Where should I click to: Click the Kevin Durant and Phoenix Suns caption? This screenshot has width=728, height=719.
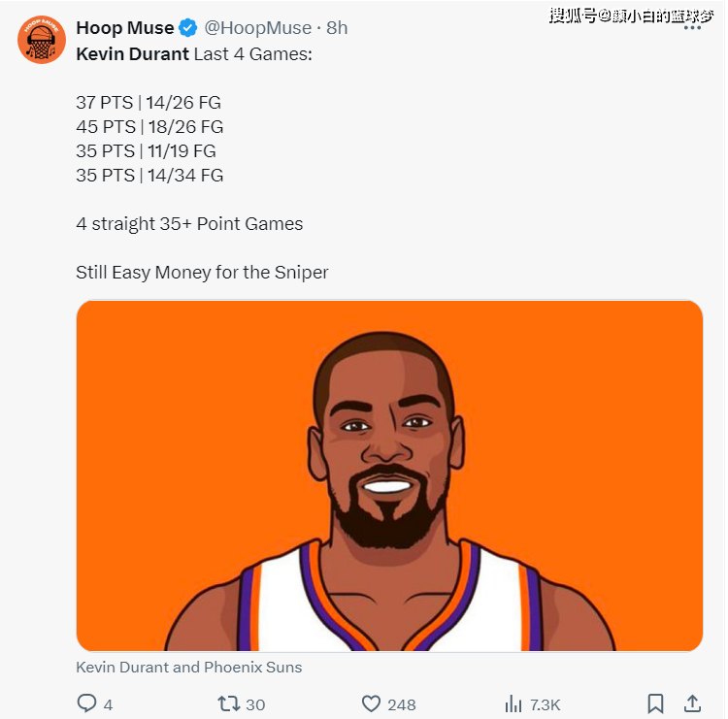coord(188,668)
